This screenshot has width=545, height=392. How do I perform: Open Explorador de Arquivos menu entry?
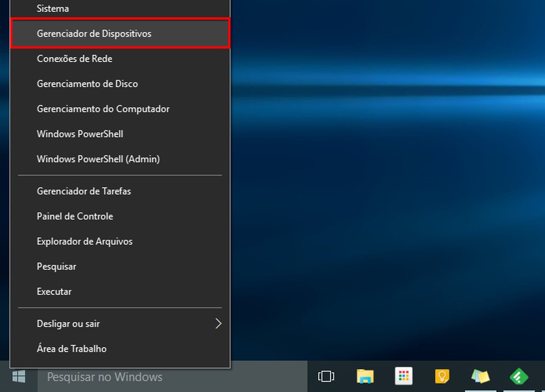(x=85, y=241)
